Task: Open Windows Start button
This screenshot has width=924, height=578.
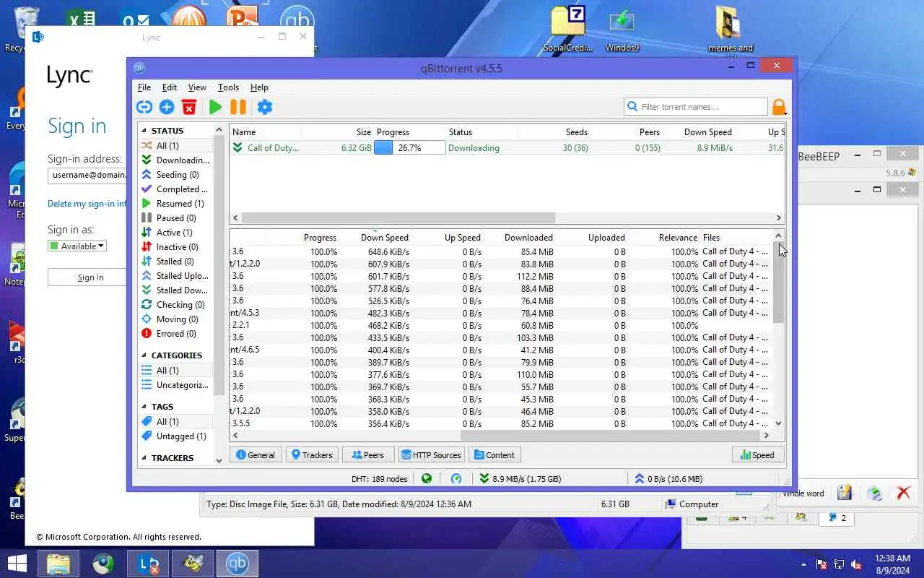Action: pyautogui.click(x=17, y=564)
